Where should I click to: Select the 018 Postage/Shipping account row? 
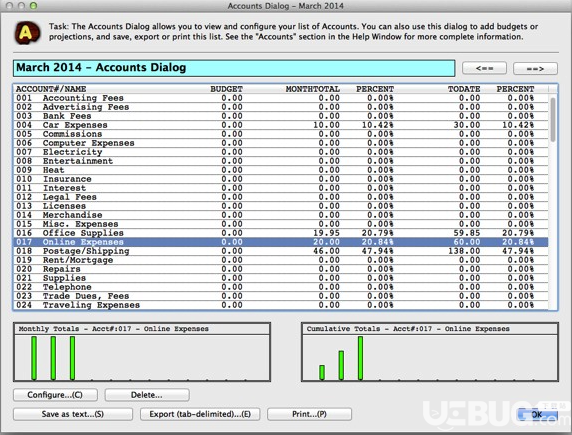(281, 251)
